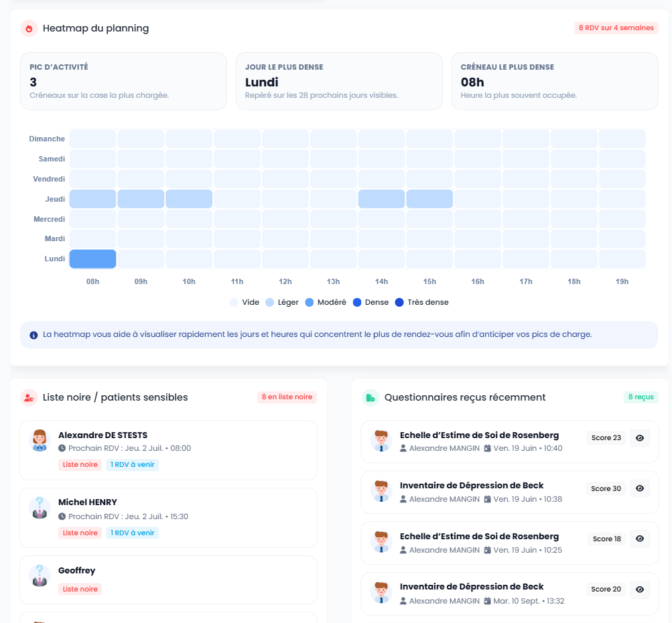Image resolution: width=672 pixels, height=623 pixels.
Task: Click the Score 23 badge
Action: 606,438
